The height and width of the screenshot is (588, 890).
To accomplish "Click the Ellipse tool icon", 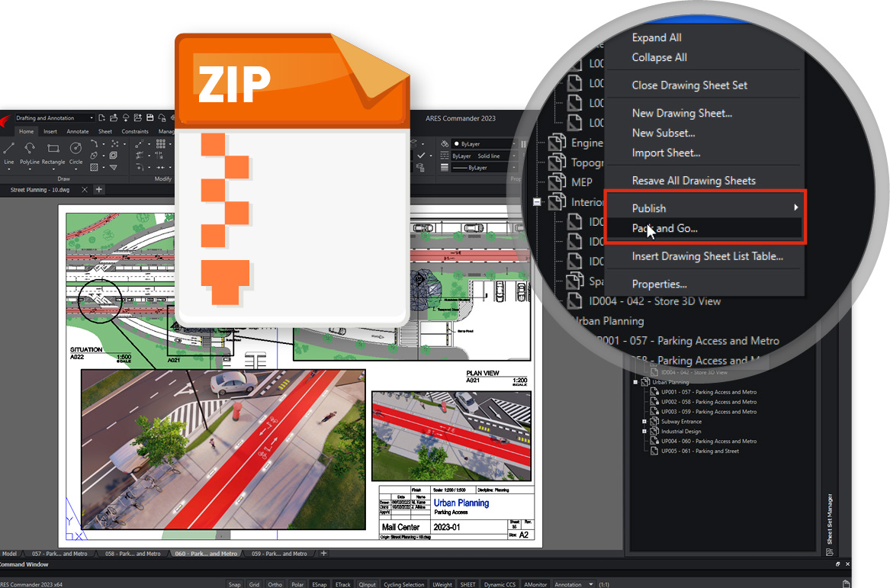I will (94, 156).
